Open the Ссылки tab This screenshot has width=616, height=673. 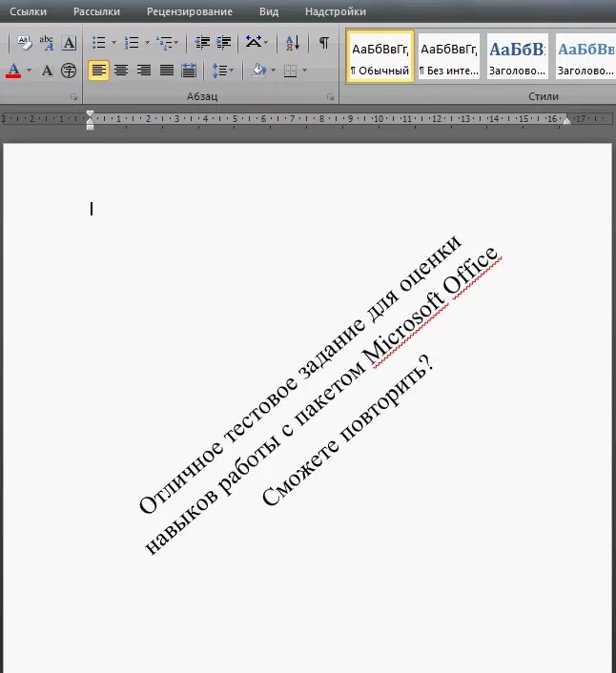click(x=29, y=11)
